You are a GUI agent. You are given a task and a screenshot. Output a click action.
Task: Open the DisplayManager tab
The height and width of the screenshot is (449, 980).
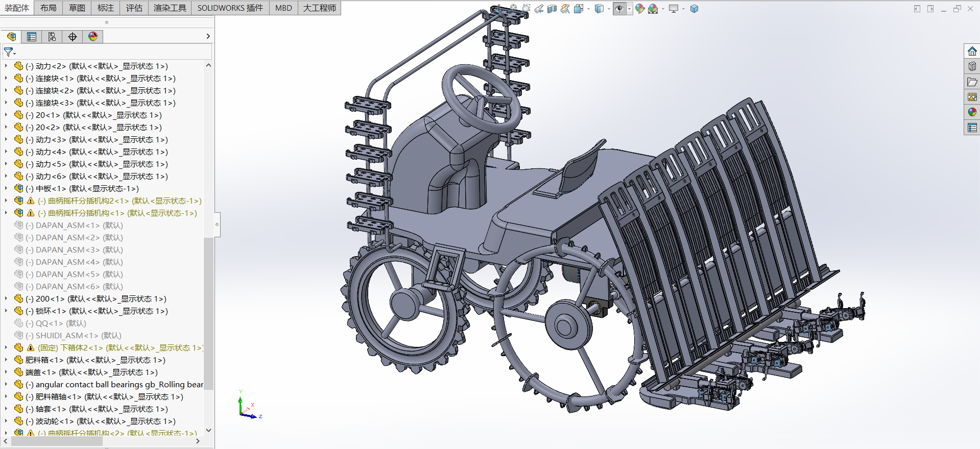[x=93, y=37]
